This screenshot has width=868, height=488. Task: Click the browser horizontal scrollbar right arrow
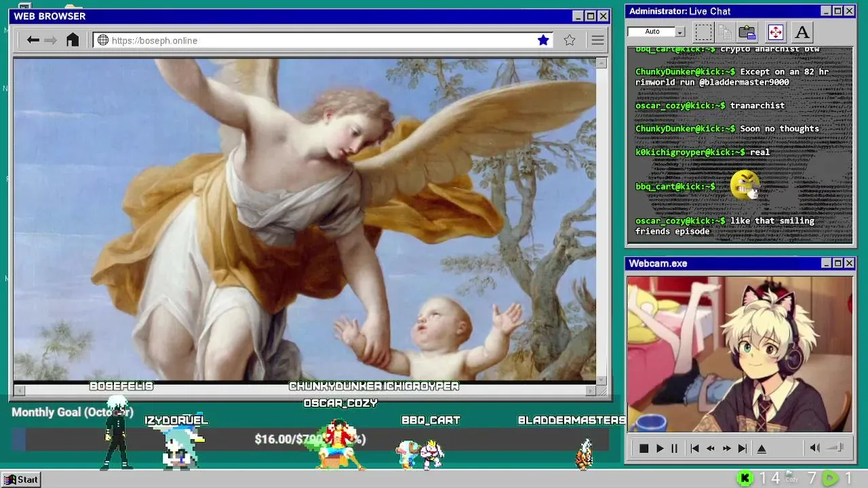coord(591,390)
